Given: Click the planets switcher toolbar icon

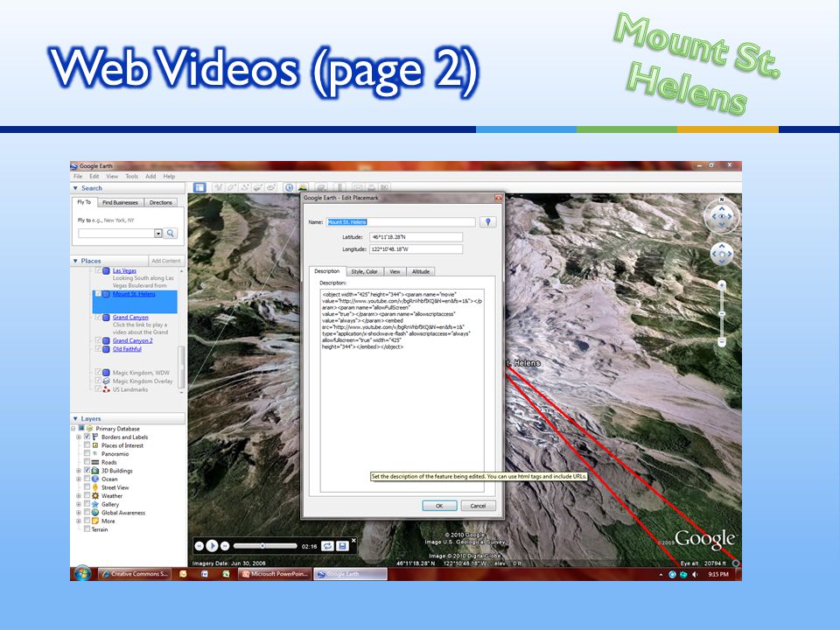Looking at the screenshot, I should pos(321,187).
